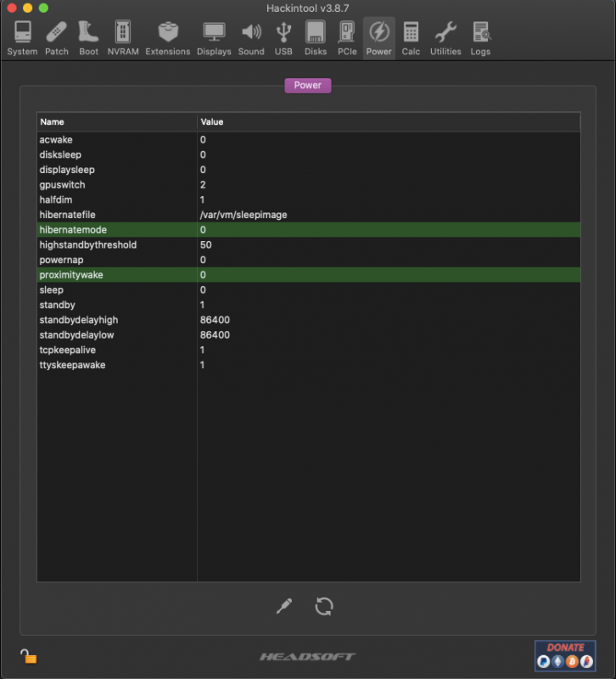This screenshot has height=679, width=616.
Task: Open the Logs section
Action: [480, 38]
